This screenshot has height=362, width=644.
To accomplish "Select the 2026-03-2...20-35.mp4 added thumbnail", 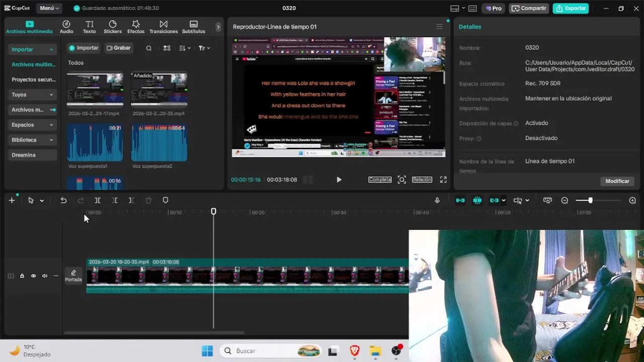I will (159, 89).
